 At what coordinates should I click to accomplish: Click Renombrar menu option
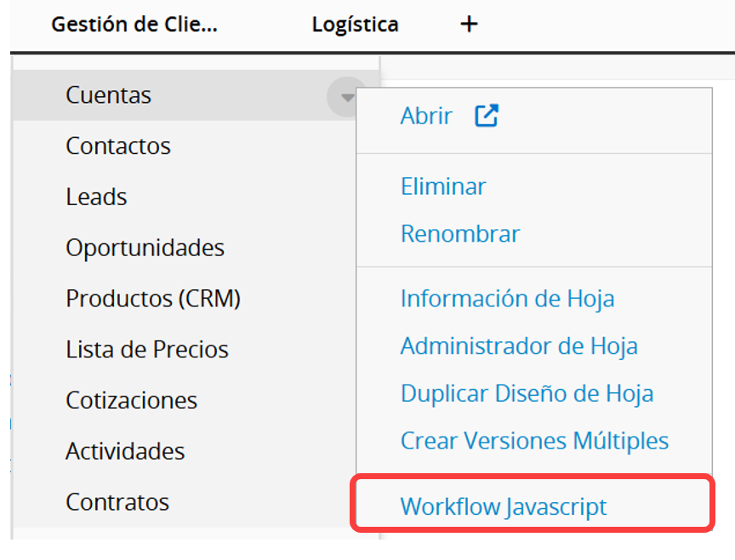coord(459,234)
